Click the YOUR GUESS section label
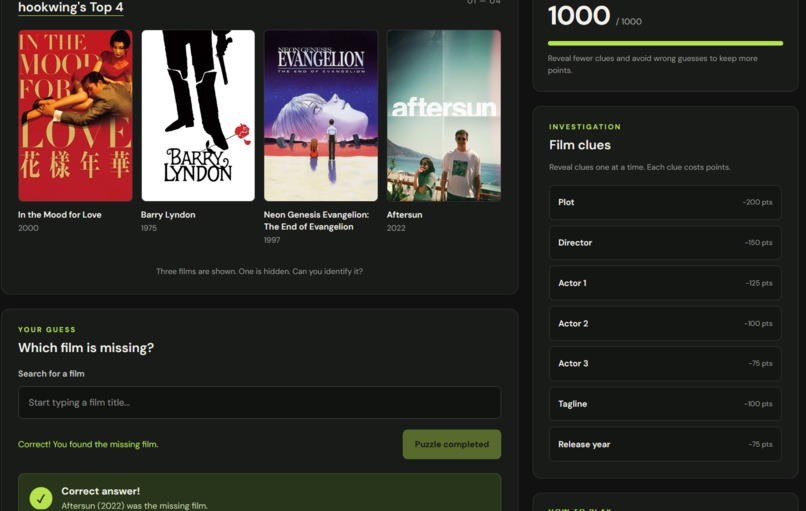Viewport: 806px width, 511px height. 47,330
